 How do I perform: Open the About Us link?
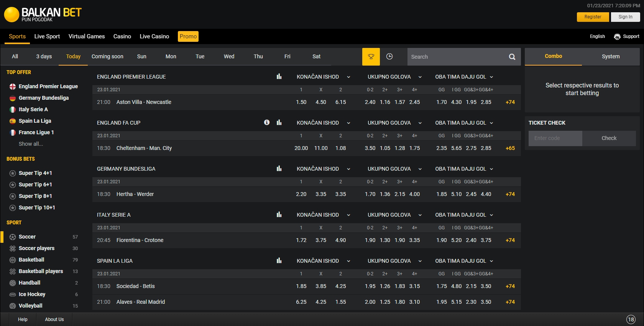pyautogui.click(x=54, y=319)
